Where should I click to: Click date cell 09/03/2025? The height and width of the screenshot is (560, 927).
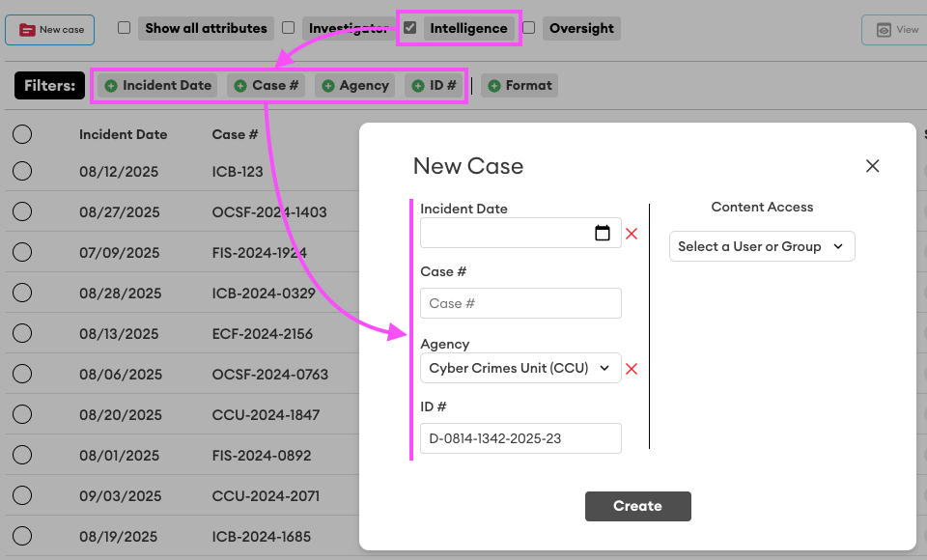pos(120,496)
